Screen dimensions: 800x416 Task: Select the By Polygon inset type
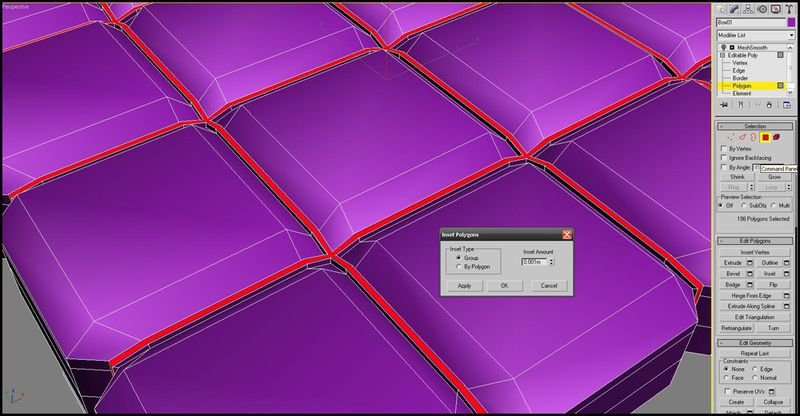tap(459, 267)
